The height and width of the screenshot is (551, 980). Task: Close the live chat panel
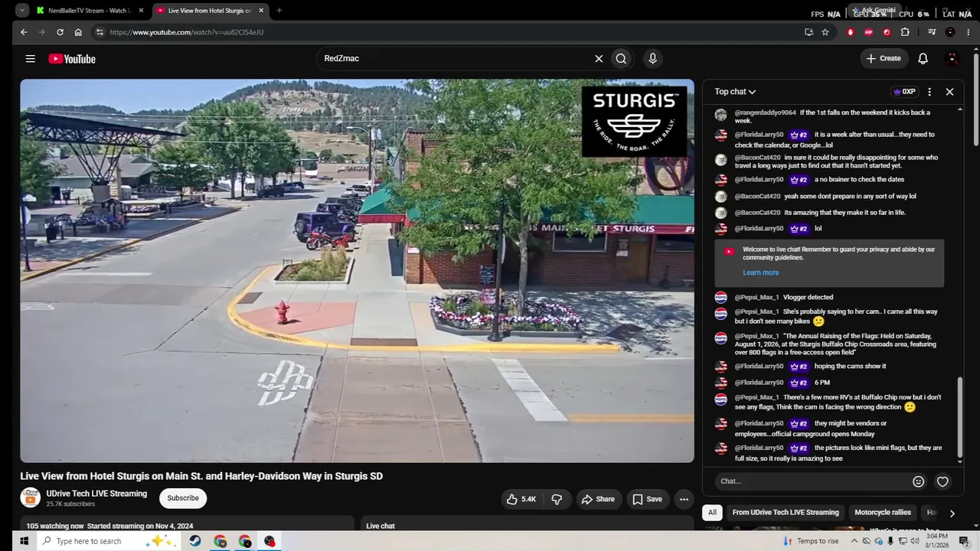click(x=949, y=92)
